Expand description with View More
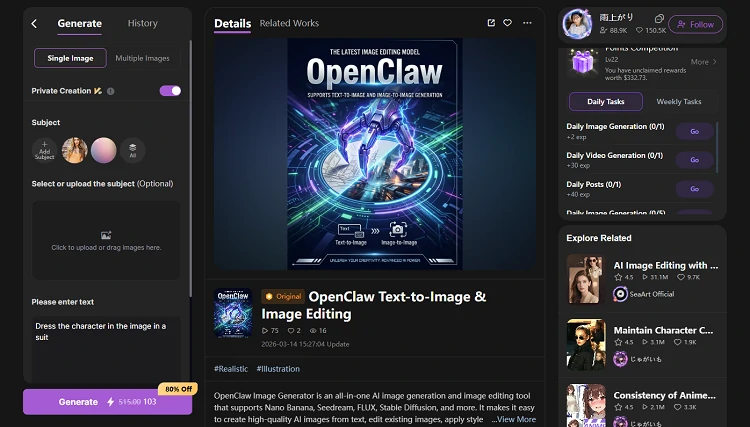 coord(517,419)
